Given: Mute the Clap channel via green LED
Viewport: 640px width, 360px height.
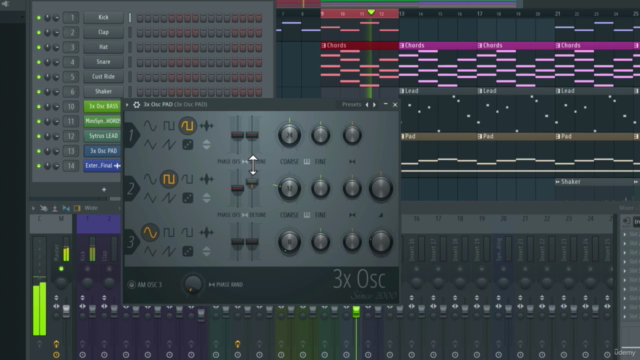Looking at the screenshot, I should (39, 32).
